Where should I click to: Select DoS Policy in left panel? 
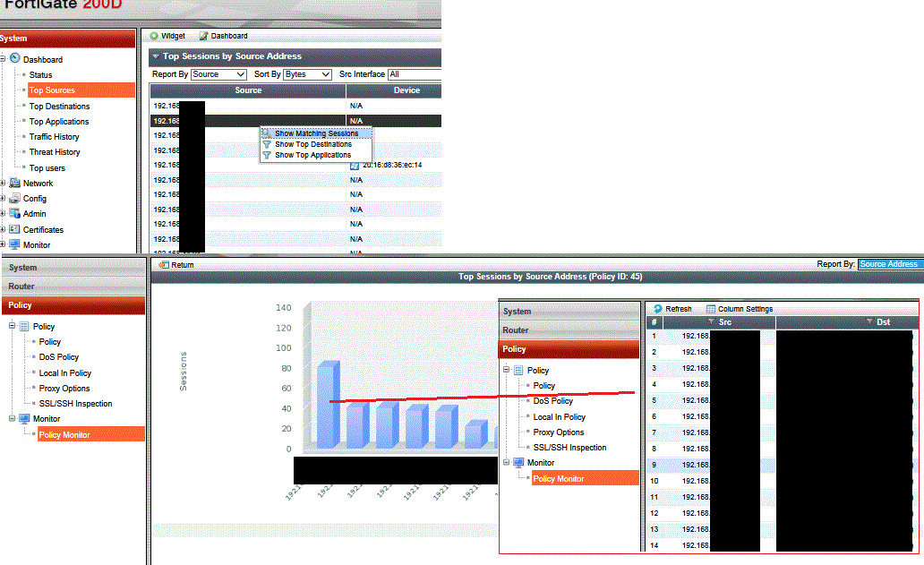59,357
